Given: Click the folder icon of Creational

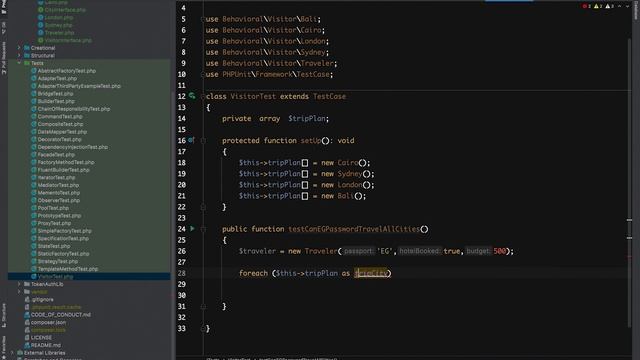Looking at the screenshot, I should (27, 48).
